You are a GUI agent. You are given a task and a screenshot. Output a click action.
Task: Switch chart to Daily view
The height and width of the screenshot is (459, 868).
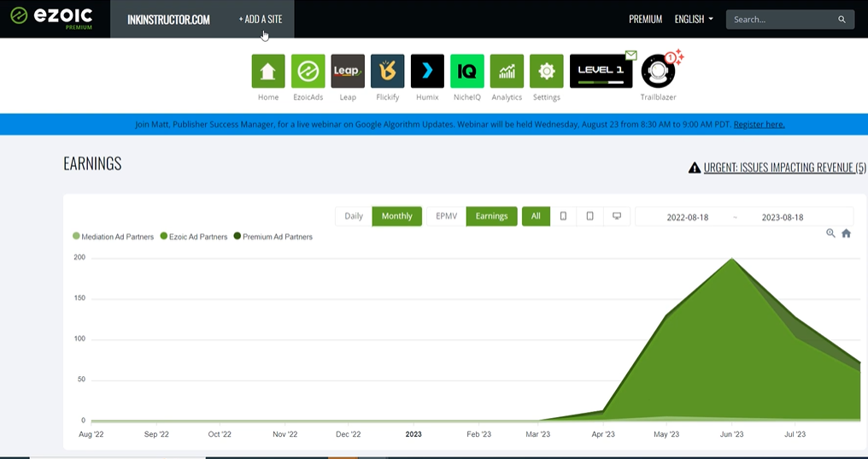(x=354, y=216)
